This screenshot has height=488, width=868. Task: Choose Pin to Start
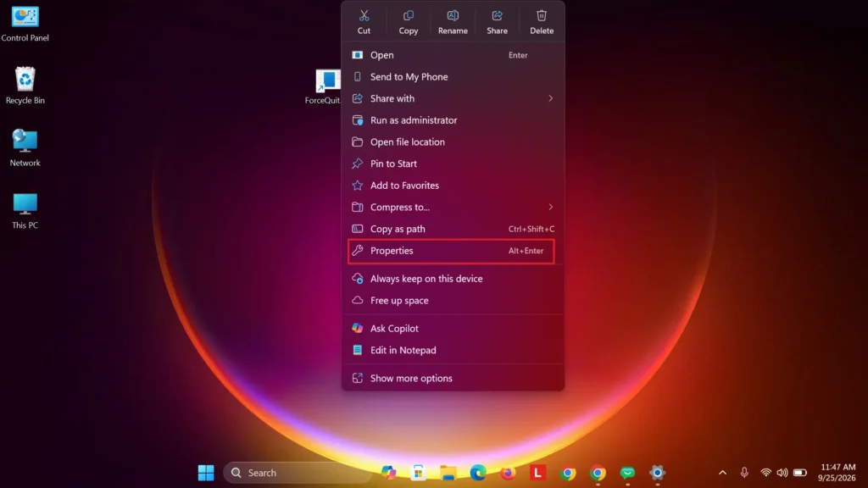click(x=452, y=164)
